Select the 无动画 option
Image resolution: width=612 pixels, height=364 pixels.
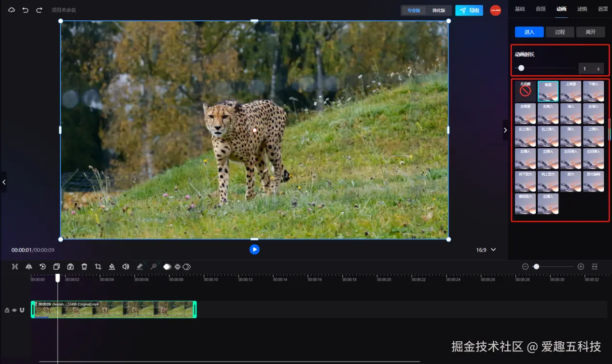click(x=525, y=91)
